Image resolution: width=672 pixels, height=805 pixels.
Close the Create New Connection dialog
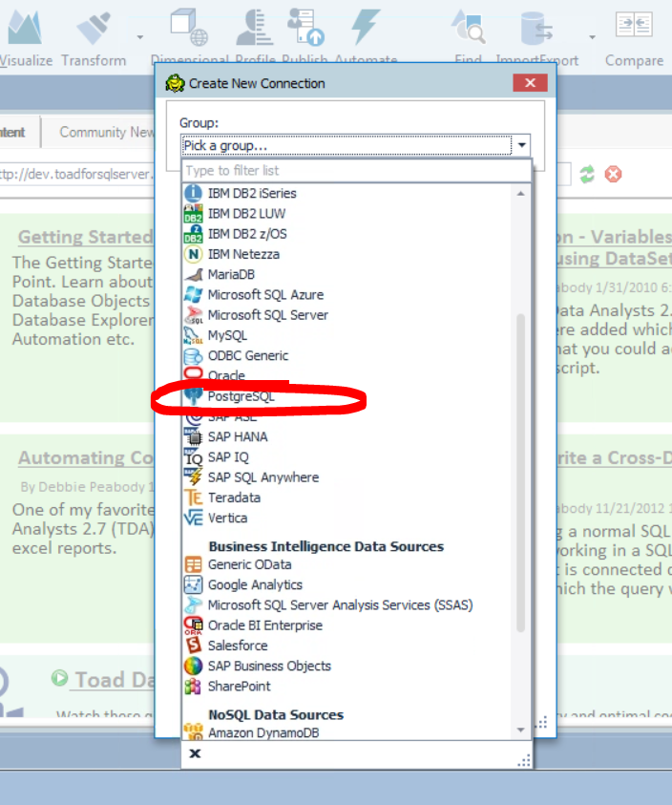coord(531,83)
